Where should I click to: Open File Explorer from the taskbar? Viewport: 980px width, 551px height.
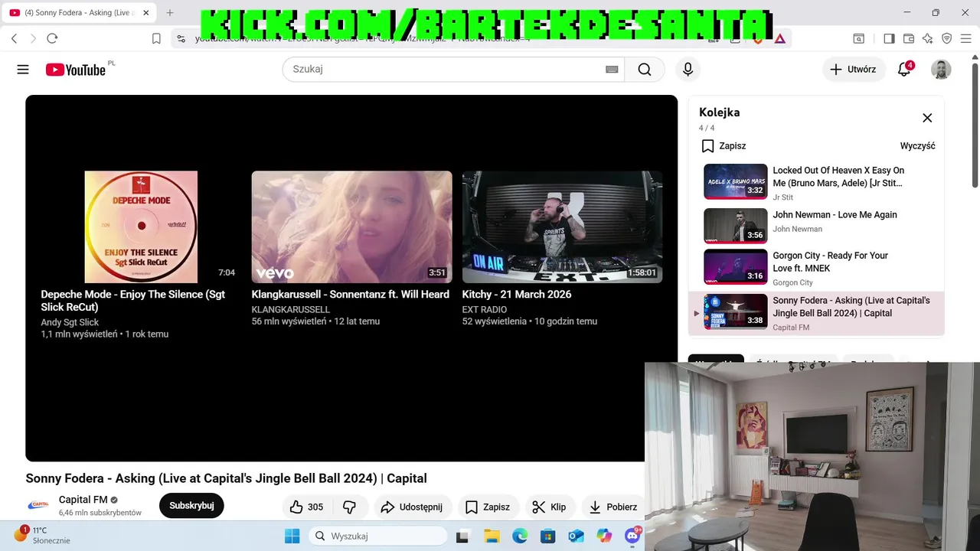pos(491,536)
